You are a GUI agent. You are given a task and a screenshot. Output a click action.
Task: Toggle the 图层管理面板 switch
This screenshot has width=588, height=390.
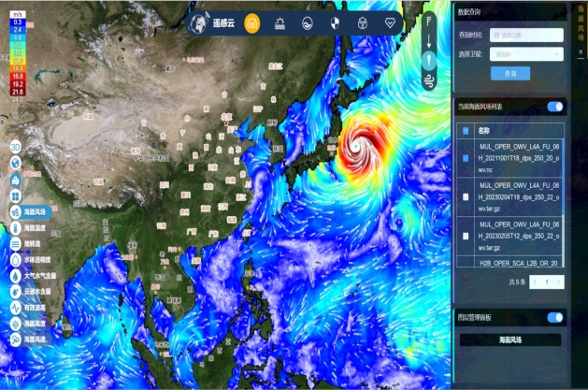tap(555, 318)
